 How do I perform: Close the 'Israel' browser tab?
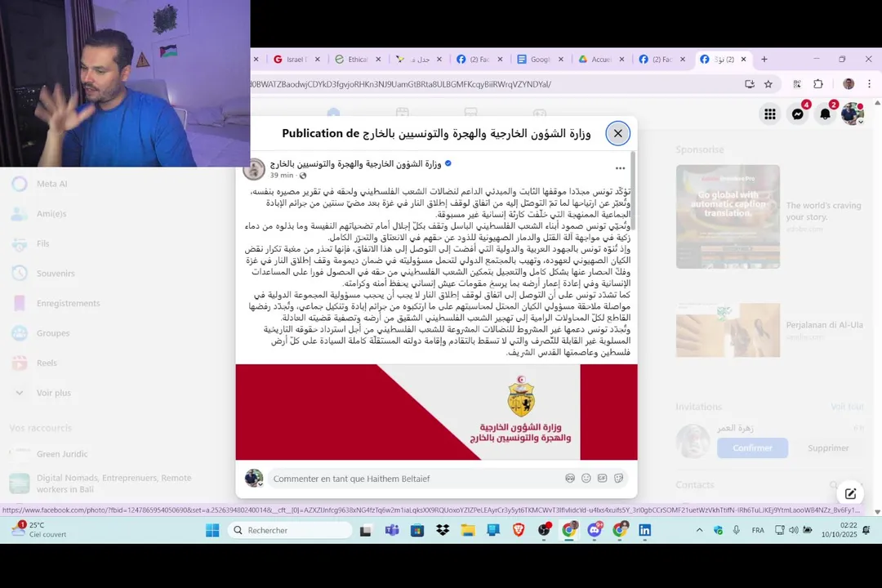[317, 59]
